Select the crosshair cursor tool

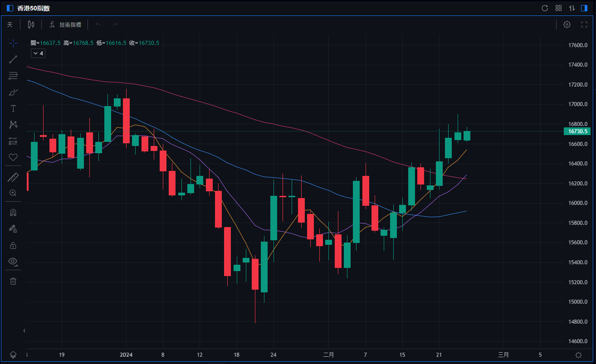13,43
